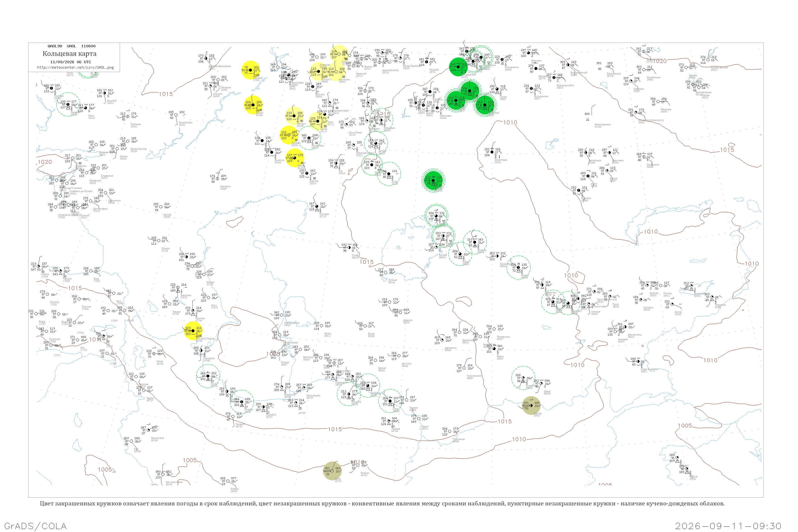Click the 2026-09-11-09:30 timestamp
This screenshot has width=798, height=532.
[728, 526]
